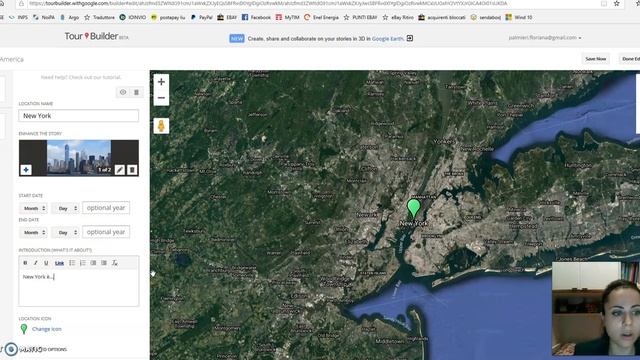Image resolution: width=640 pixels, height=360 pixels.
Task: Focus the Location Name field
Action: click(x=78, y=116)
